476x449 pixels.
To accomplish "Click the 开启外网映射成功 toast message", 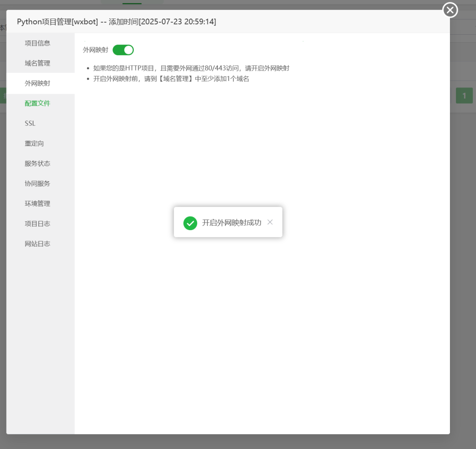I will (x=232, y=222).
